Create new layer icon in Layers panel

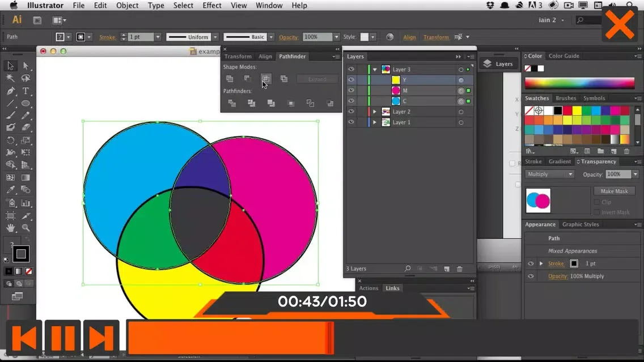447,269
